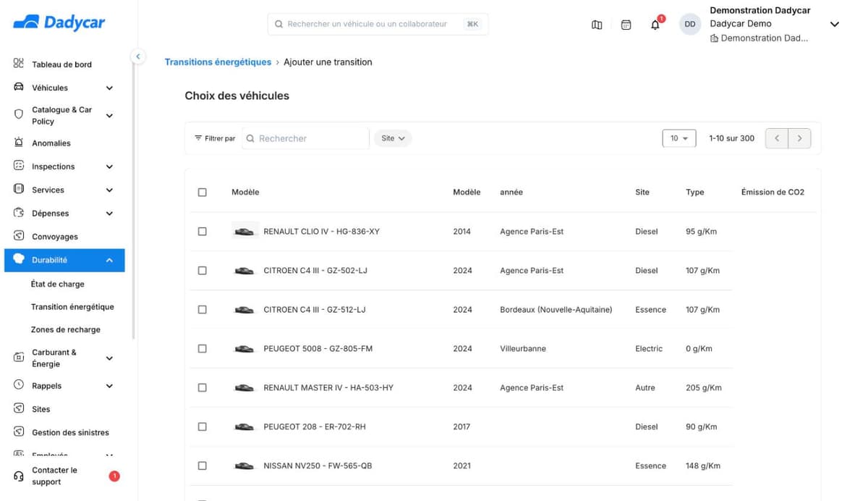Open État de charge submenu item

(x=58, y=284)
